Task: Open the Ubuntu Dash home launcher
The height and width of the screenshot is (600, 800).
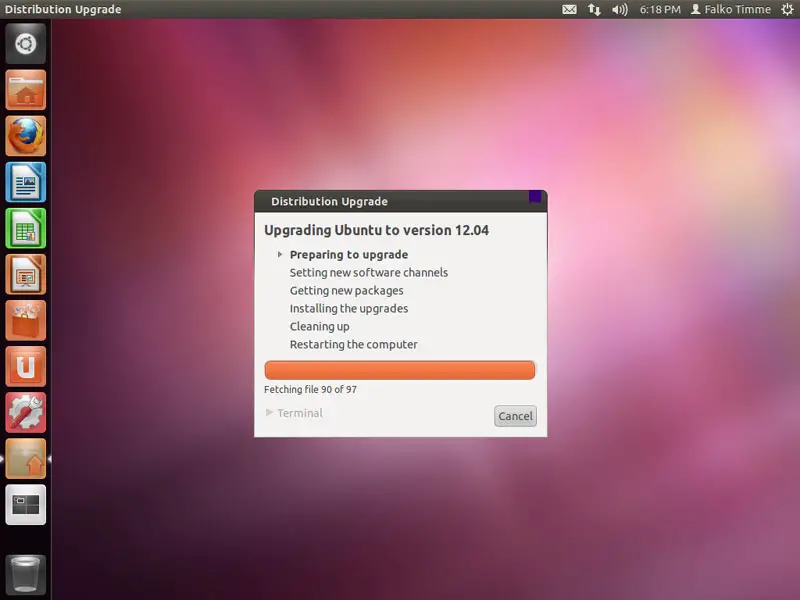Action: click(26, 44)
